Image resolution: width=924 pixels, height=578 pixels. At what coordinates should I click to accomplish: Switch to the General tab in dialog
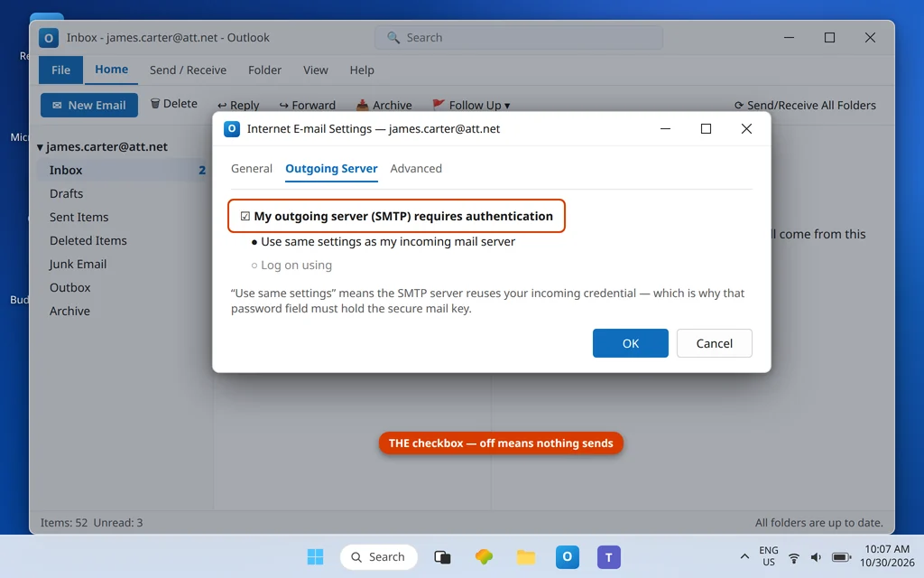point(252,169)
